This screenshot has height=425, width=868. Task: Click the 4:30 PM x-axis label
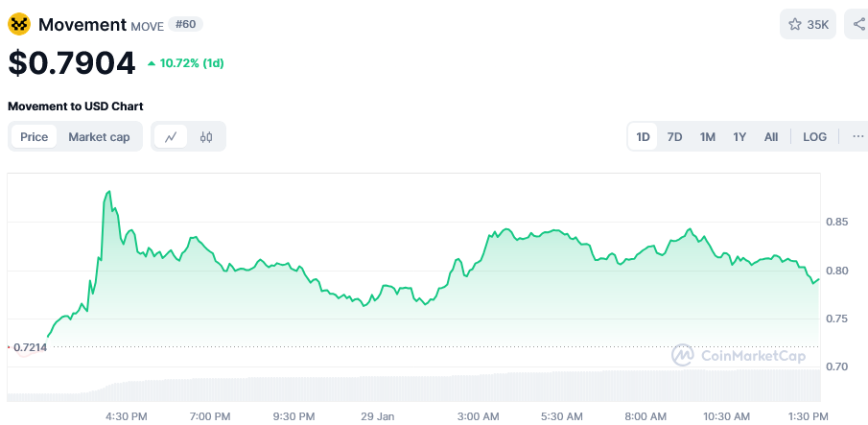[127, 416]
